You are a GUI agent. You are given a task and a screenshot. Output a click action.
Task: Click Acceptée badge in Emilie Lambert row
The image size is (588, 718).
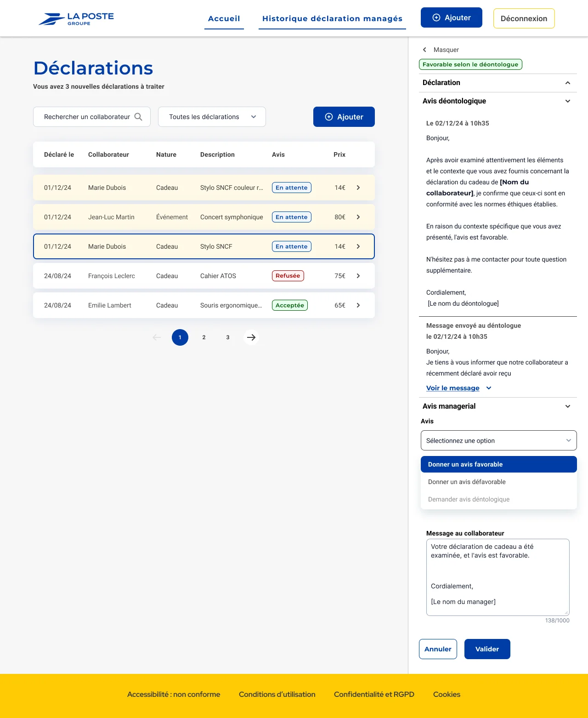tap(290, 305)
